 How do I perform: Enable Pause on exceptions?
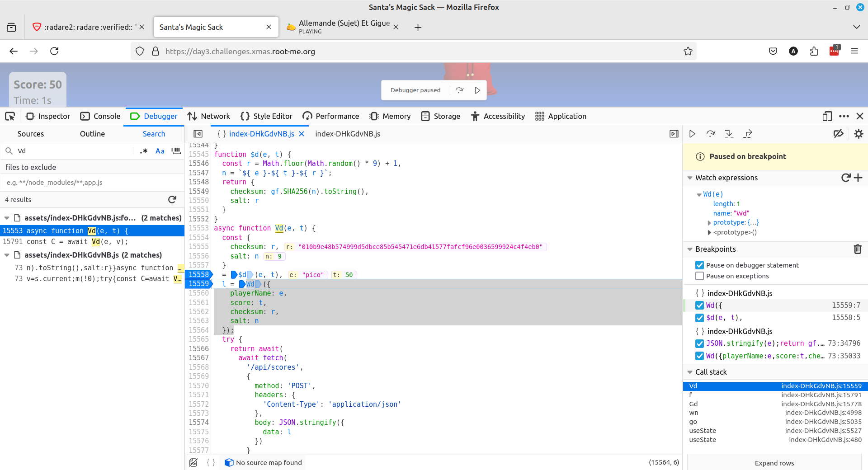tap(699, 276)
